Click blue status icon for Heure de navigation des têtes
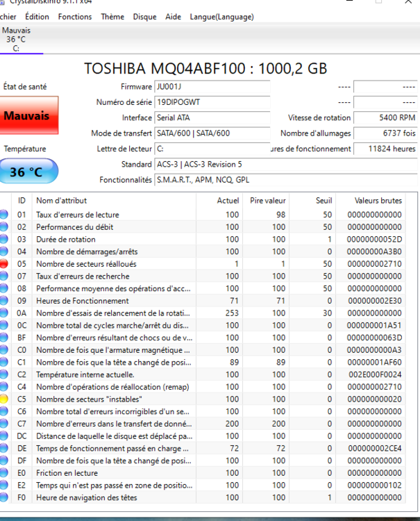The width and height of the screenshot is (420, 521). pyautogui.click(x=4, y=497)
